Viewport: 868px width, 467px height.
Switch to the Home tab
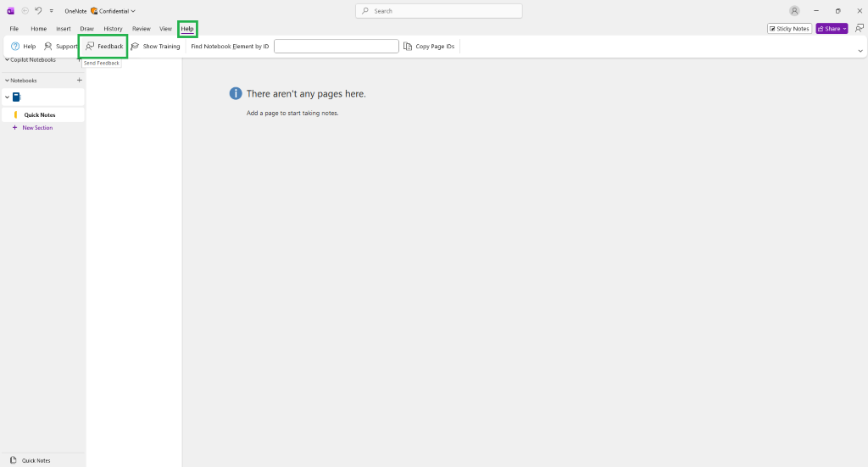(39, 29)
